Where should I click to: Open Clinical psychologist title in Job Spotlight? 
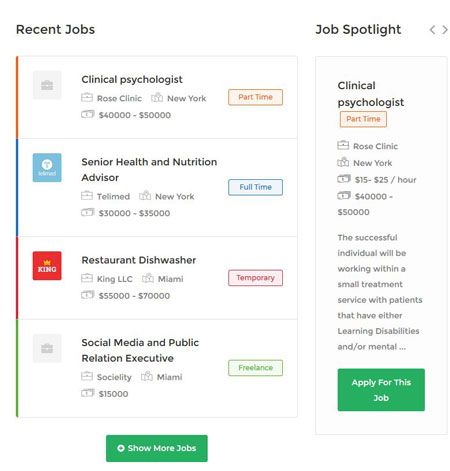click(371, 94)
